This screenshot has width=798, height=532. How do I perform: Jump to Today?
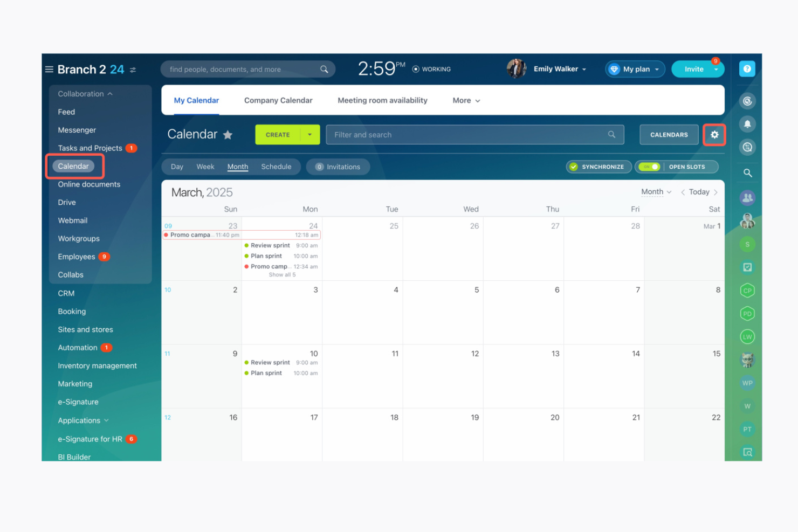click(x=699, y=192)
